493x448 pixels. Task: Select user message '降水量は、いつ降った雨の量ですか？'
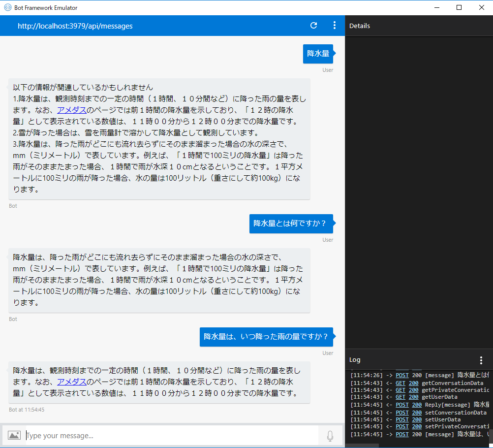266,337
